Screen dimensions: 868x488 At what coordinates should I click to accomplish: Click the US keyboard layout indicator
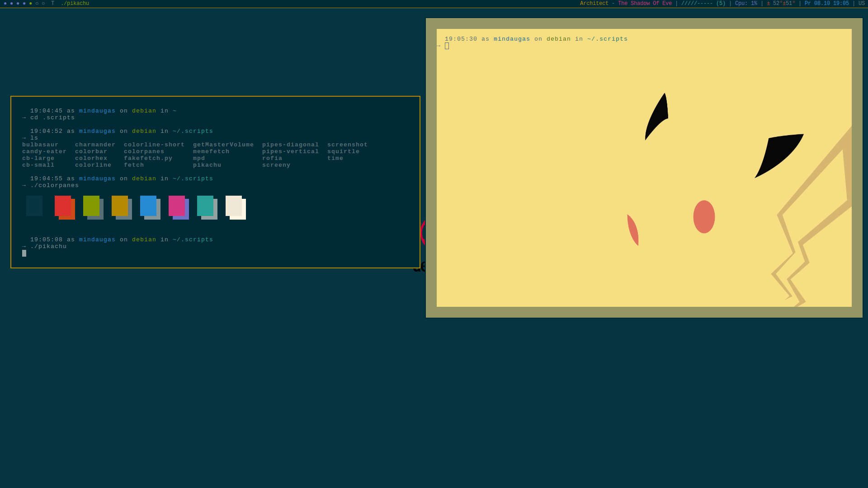tap(861, 4)
